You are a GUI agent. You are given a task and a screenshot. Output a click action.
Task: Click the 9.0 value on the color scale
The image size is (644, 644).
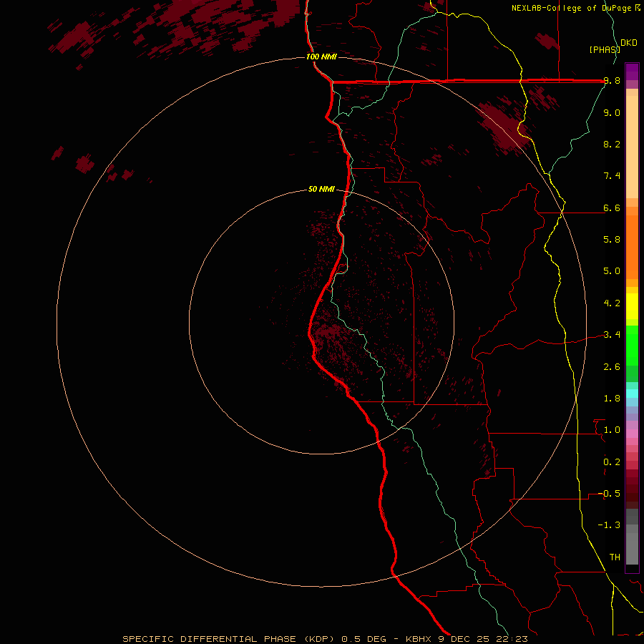[612, 112]
